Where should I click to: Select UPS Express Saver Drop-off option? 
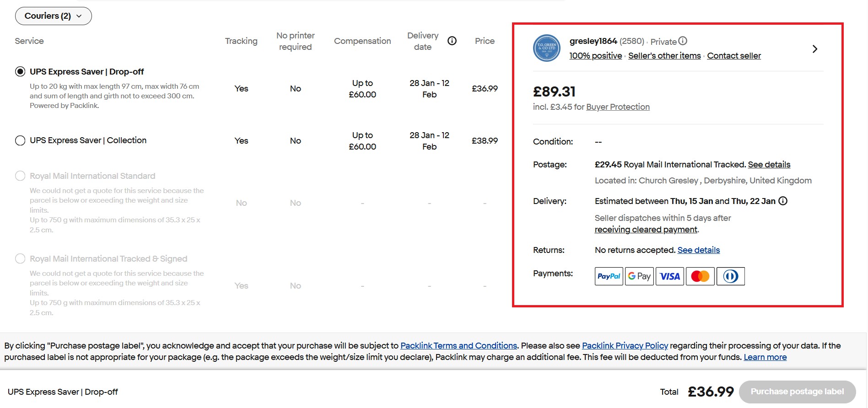[20, 72]
